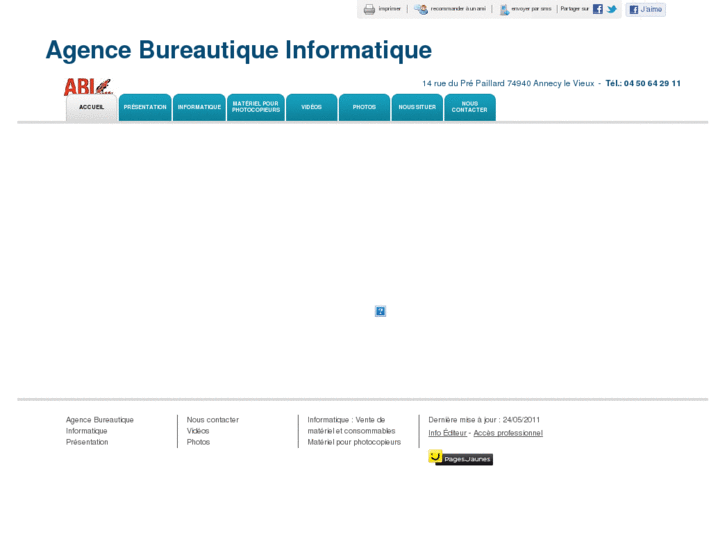
Task: Open the Matériel pour photocopieurs tab
Action: pos(256,107)
